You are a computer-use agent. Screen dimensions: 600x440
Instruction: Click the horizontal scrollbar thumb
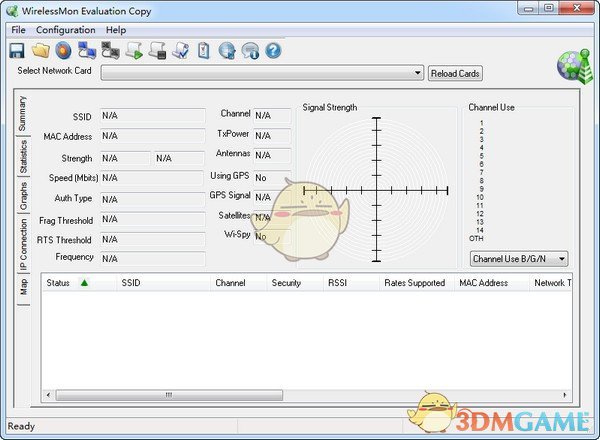[169, 395]
